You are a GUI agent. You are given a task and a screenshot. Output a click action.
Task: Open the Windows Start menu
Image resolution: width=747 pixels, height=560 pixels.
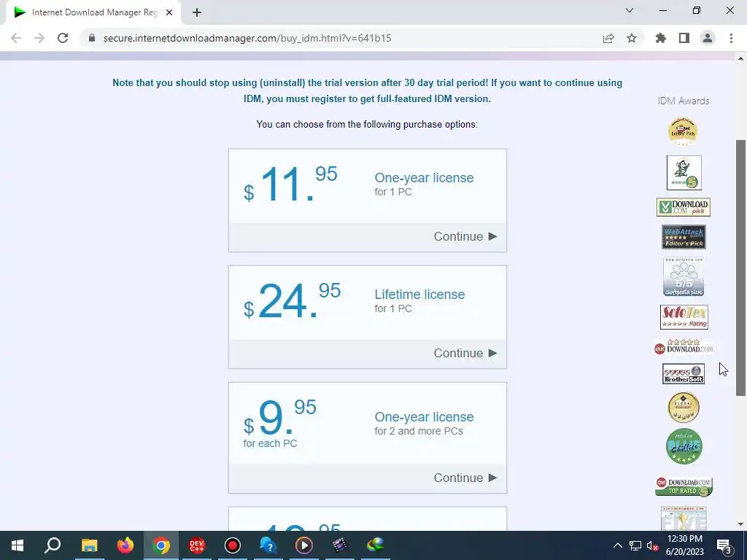[18, 545]
